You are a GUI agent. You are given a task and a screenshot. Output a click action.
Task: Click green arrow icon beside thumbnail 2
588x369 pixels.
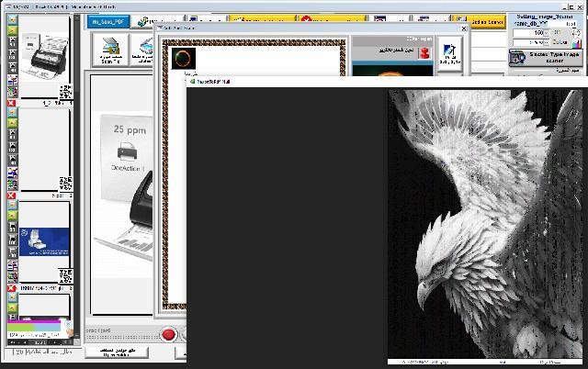(x=12, y=123)
